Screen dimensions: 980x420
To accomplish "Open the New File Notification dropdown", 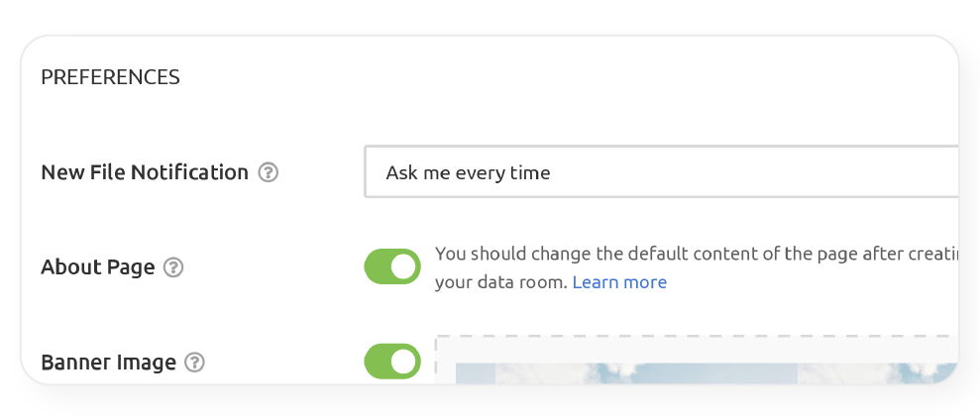I will pyautogui.click(x=661, y=172).
